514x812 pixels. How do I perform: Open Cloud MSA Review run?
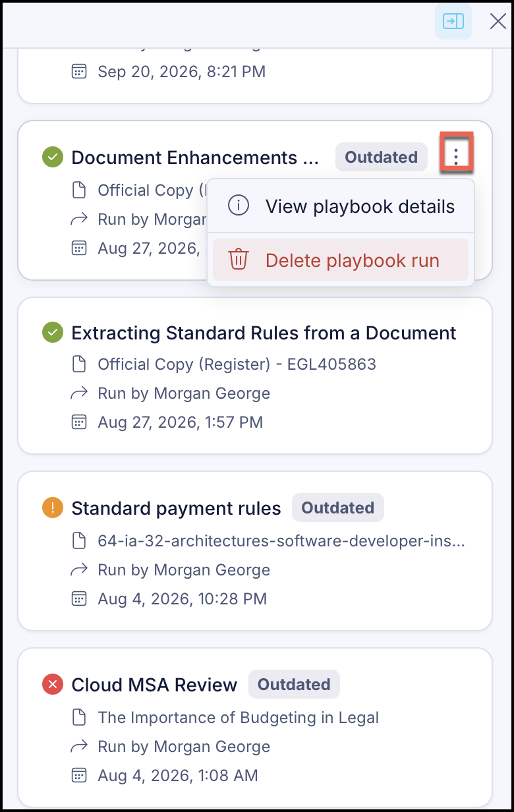pos(154,685)
